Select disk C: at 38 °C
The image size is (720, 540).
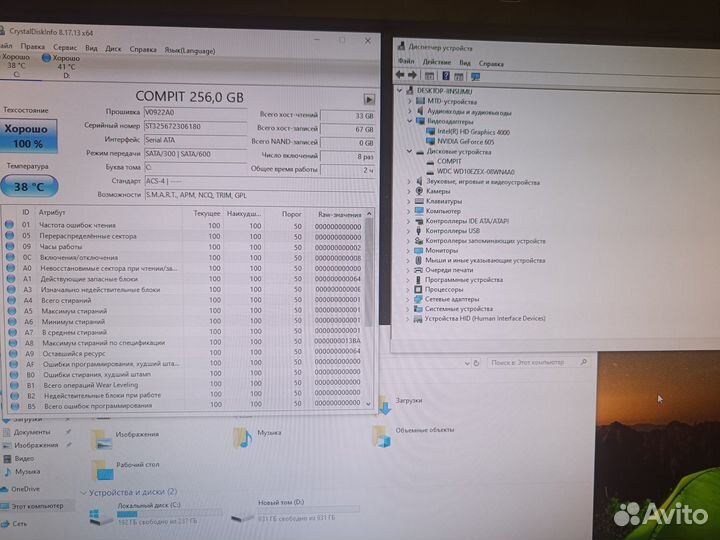[x=15, y=66]
